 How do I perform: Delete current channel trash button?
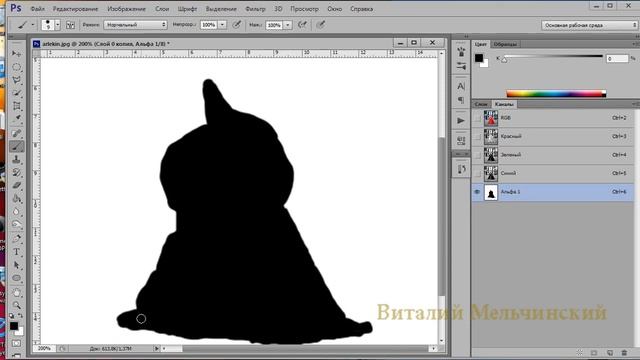[x=624, y=353]
